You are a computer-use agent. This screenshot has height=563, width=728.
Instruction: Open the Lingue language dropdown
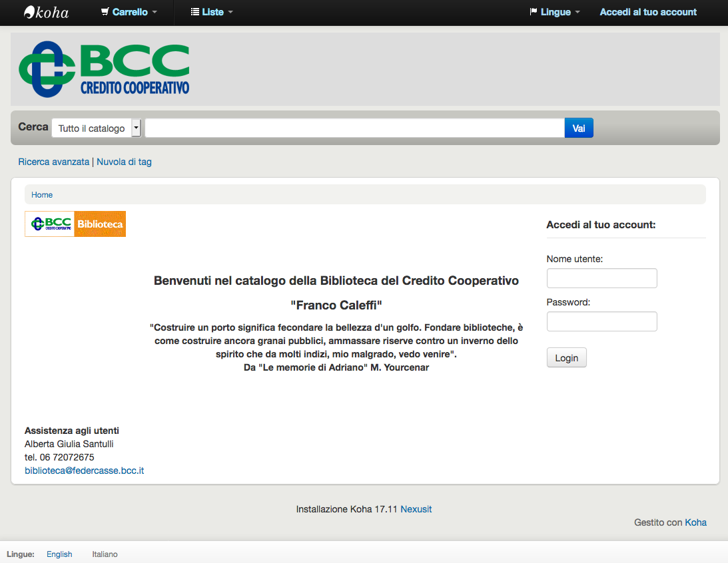click(x=555, y=12)
